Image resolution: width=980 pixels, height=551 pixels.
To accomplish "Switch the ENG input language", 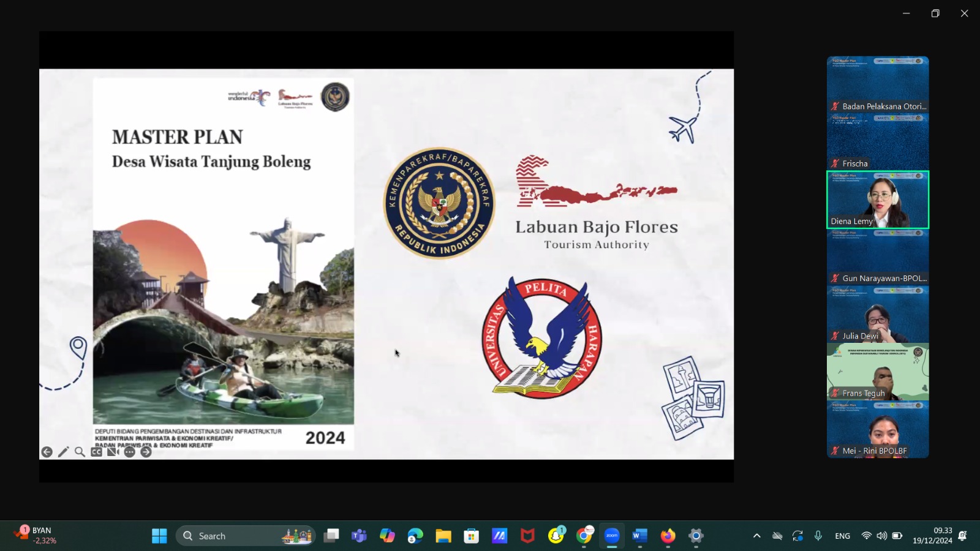I will [x=843, y=536].
